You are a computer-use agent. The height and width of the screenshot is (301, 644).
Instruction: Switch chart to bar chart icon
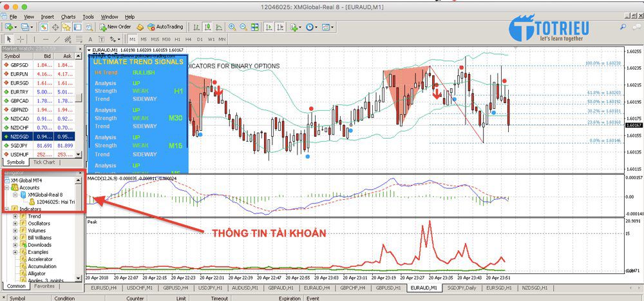(196, 27)
